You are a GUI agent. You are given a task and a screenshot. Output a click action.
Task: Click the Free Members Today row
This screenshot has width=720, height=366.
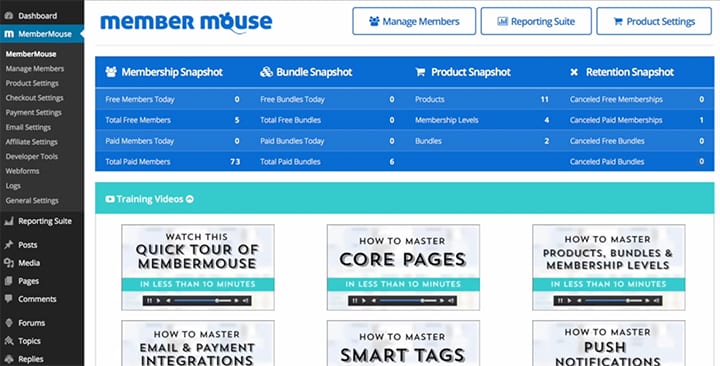pos(173,99)
